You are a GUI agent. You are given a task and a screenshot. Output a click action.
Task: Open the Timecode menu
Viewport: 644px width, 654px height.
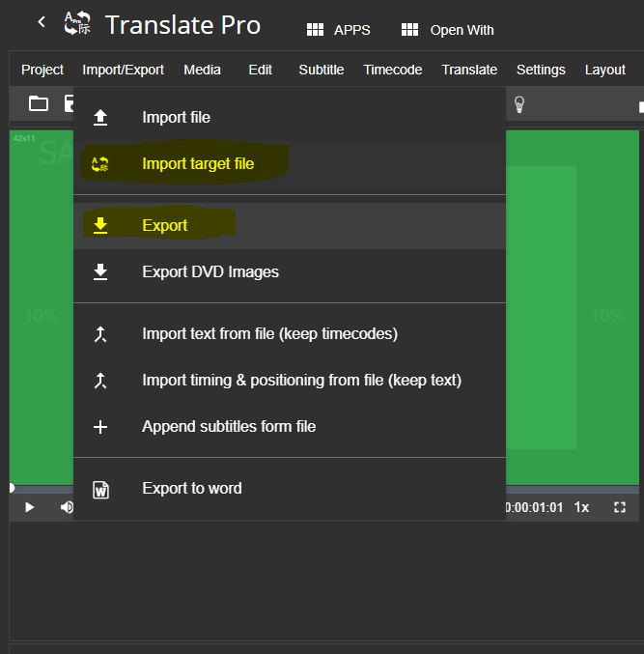pos(393,70)
